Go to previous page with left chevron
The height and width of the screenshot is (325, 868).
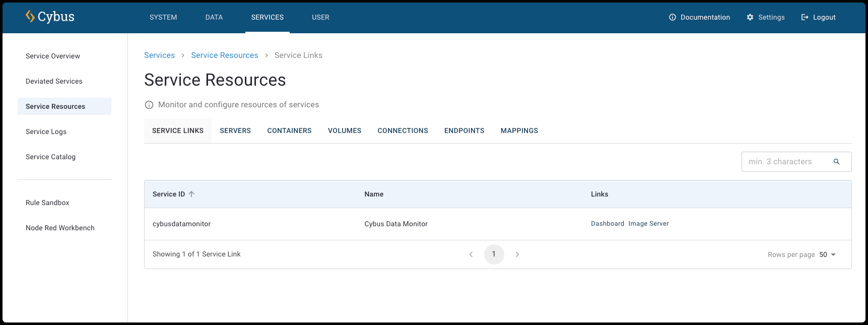pyautogui.click(x=471, y=254)
